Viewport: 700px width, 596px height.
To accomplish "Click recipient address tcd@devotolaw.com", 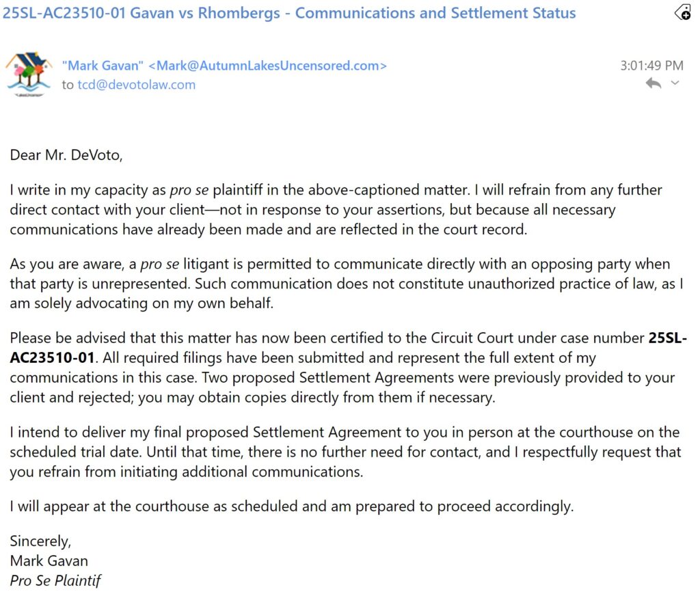I will [136, 85].
